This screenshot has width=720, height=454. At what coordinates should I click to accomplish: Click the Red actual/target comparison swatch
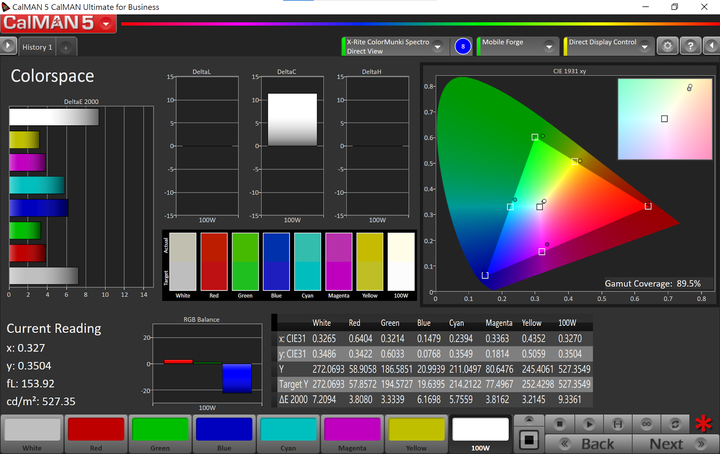[x=214, y=262]
